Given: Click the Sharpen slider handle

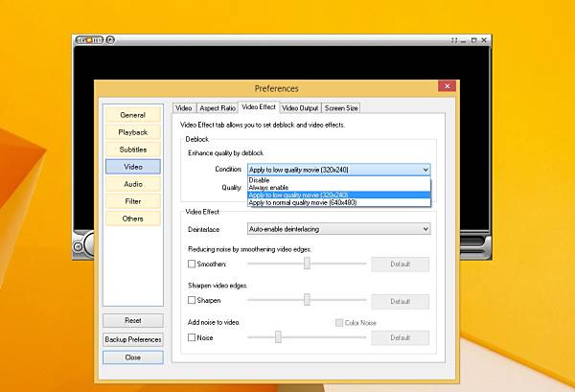Looking at the screenshot, I should tap(307, 300).
